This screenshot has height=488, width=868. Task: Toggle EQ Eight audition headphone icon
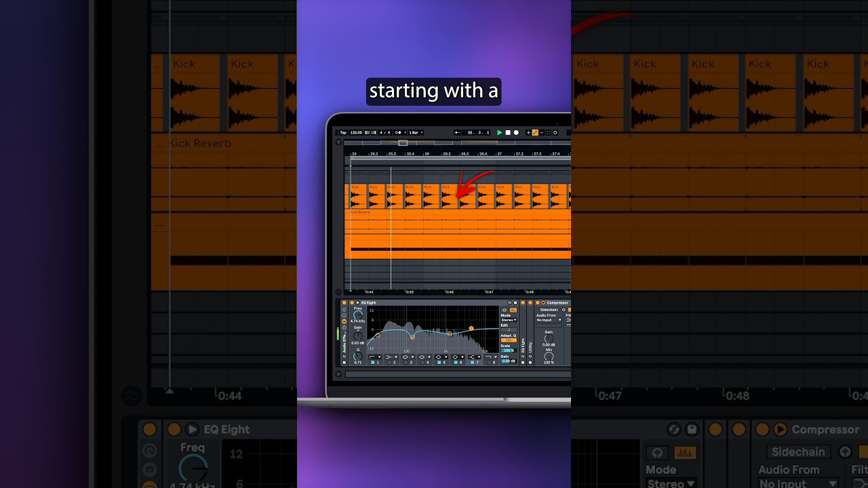[505, 310]
